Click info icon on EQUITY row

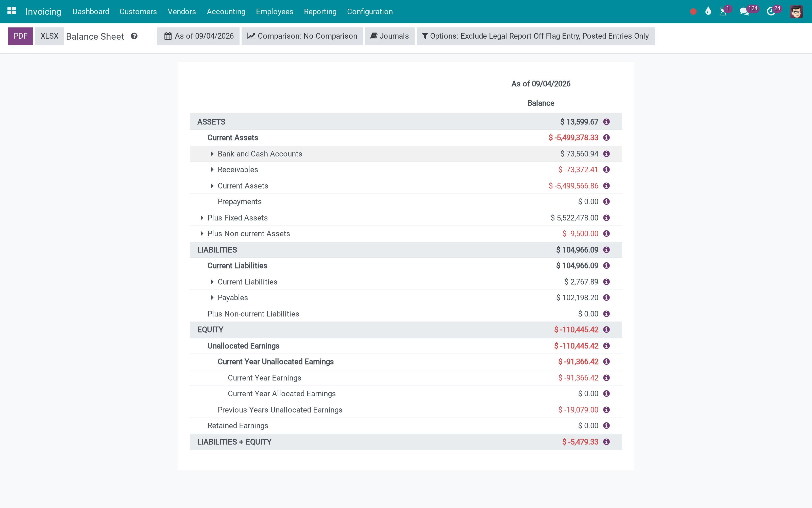(606, 330)
